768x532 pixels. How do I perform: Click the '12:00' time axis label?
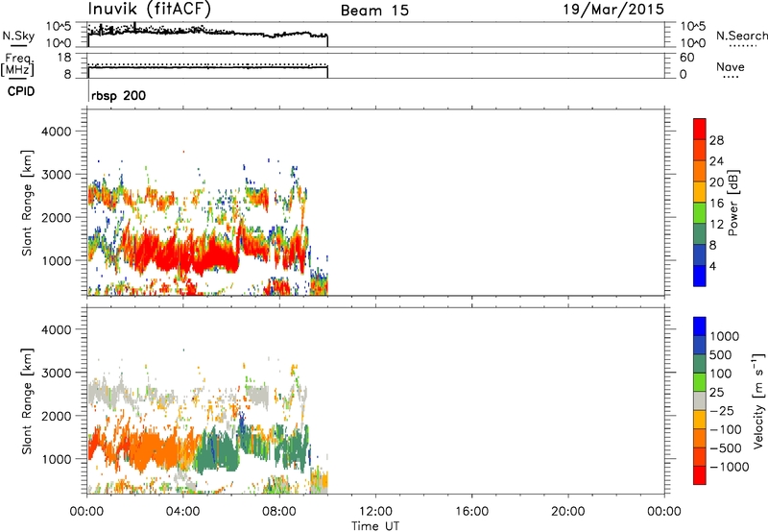pyautogui.click(x=375, y=512)
